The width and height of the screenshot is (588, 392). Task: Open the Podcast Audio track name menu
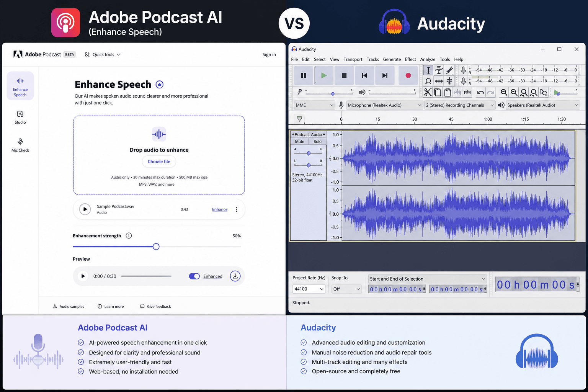[309, 135]
